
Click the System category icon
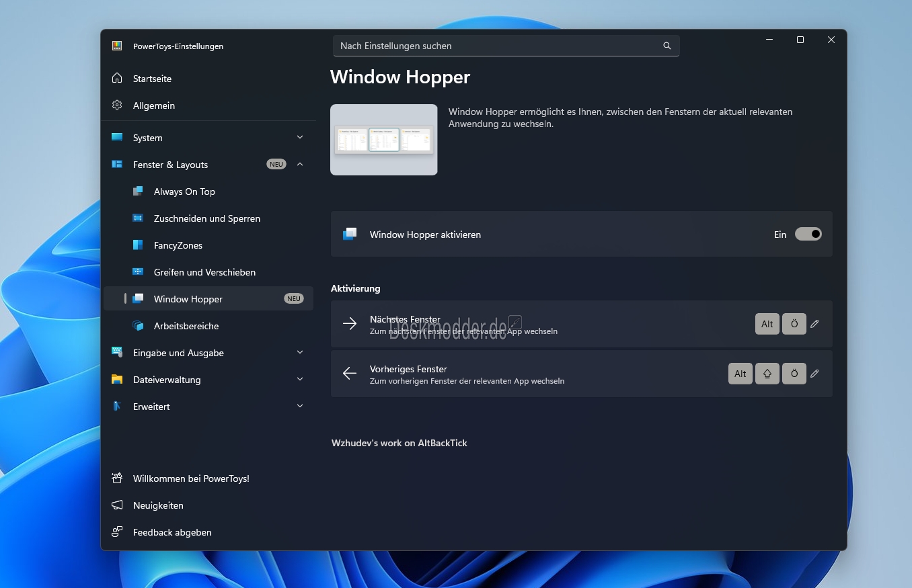click(x=117, y=138)
